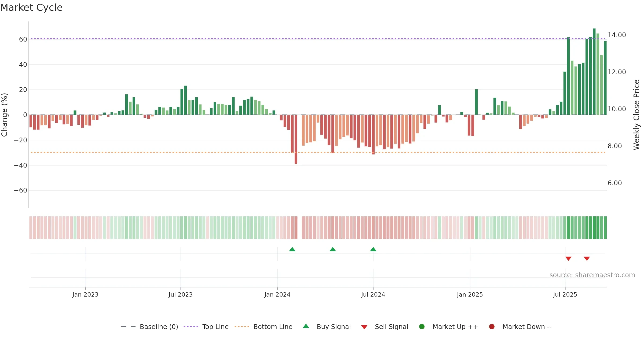Toggle the Sell Signal legend entry

(x=385, y=327)
